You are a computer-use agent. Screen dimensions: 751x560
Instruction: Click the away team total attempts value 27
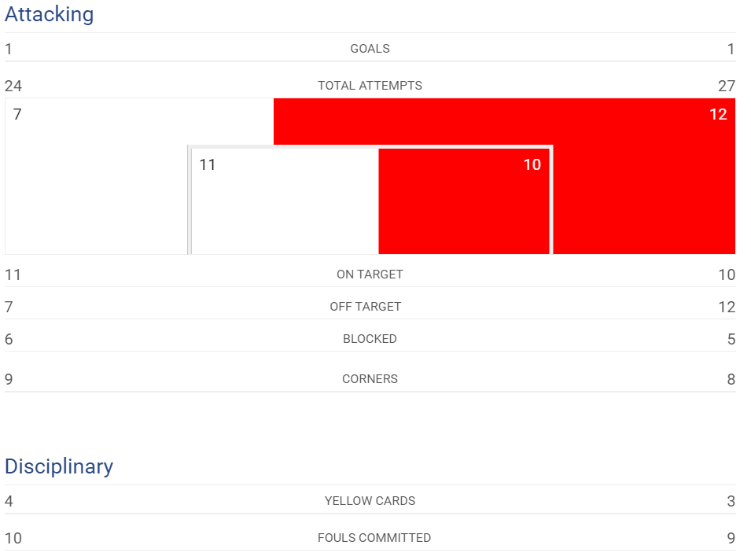tap(727, 86)
